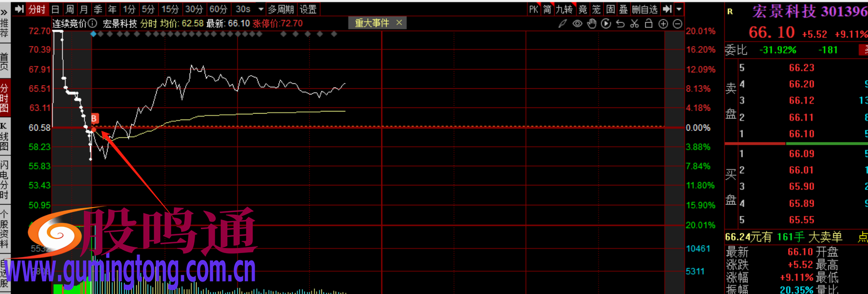Toggle the eye visibility icon in chart toolbar
This screenshot has height=294, width=868.
[578, 24]
